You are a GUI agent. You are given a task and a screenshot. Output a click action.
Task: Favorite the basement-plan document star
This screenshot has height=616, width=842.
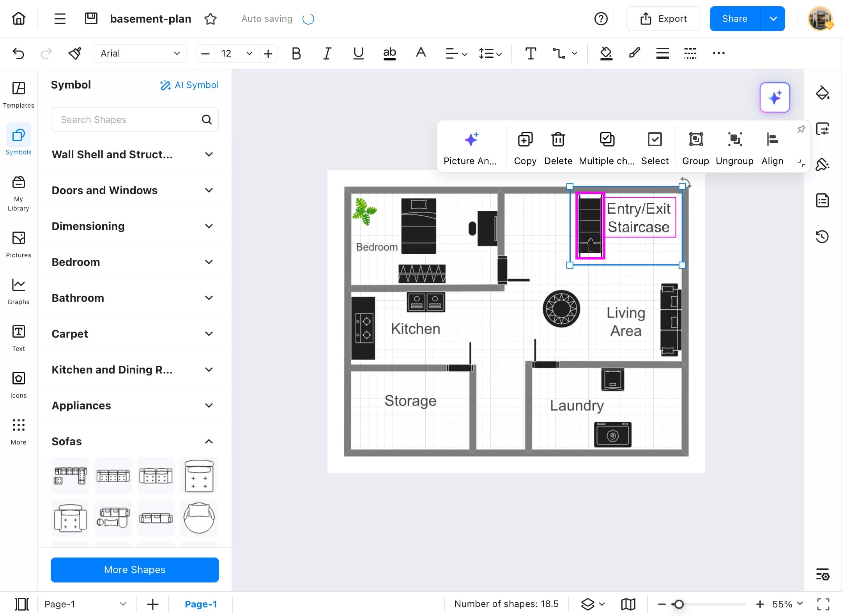[210, 19]
